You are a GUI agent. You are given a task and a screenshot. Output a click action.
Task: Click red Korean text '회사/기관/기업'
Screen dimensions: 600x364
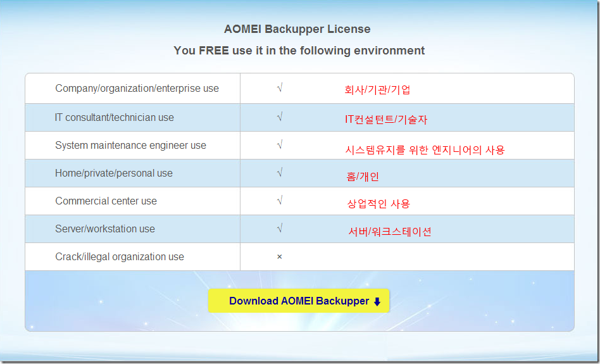[x=377, y=90]
